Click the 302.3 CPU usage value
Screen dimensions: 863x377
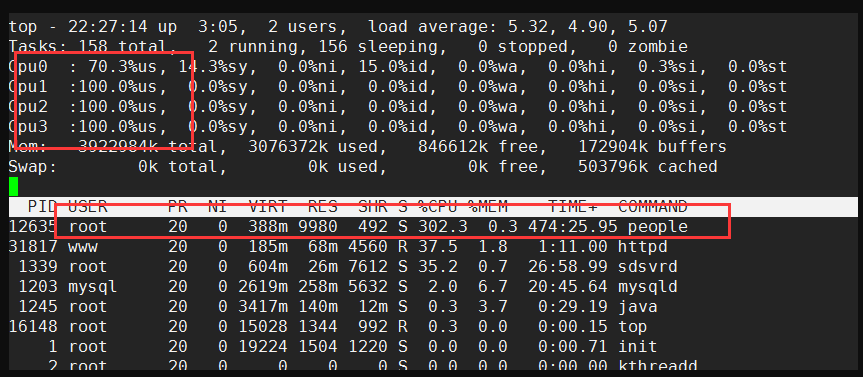tap(443, 227)
